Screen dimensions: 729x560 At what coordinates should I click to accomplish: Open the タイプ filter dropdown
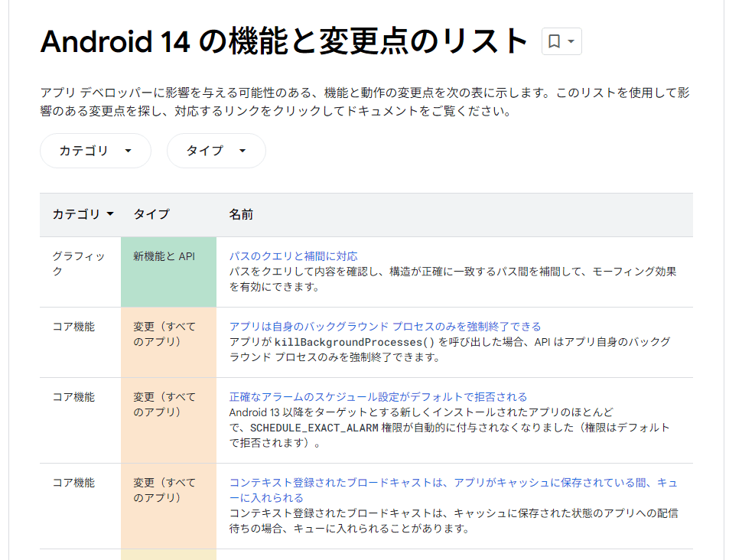216,151
